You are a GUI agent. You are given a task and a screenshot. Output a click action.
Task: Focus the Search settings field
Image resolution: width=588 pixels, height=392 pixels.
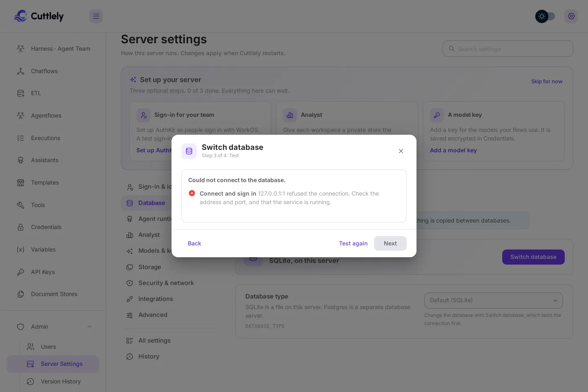(508, 49)
